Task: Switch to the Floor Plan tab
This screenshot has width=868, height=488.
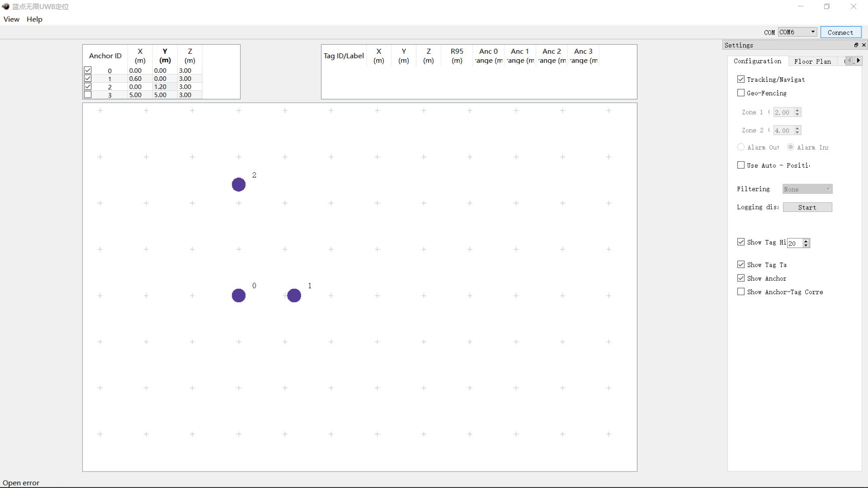Action: click(812, 61)
